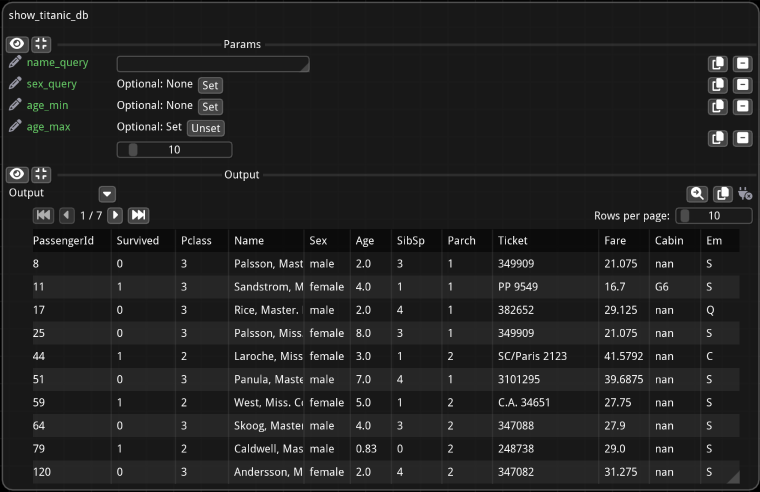The height and width of the screenshot is (492, 760).
Task: Copy the Output table to clipboard
Action: point(722,194)
